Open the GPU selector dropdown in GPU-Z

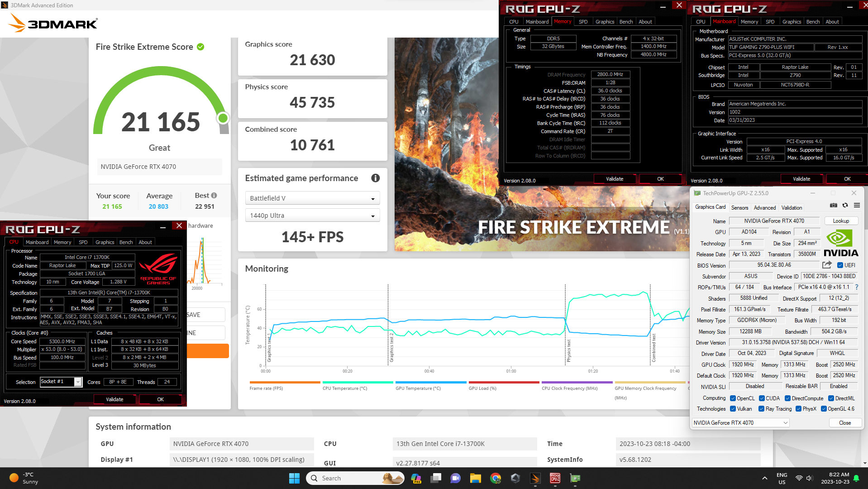coord(740,423)
